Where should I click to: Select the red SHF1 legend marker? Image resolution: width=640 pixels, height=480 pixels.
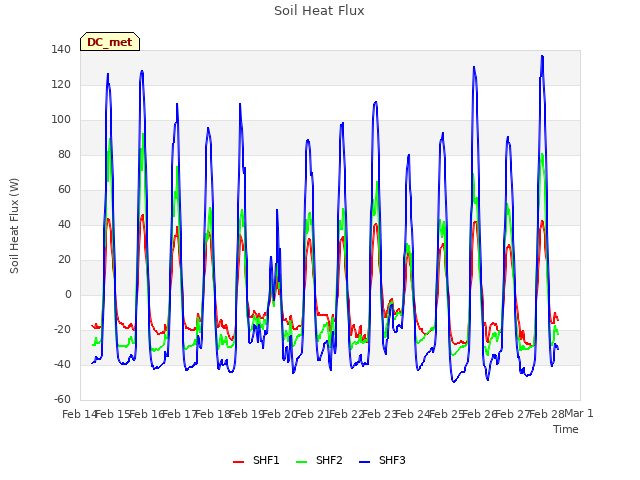click(238, 462)
